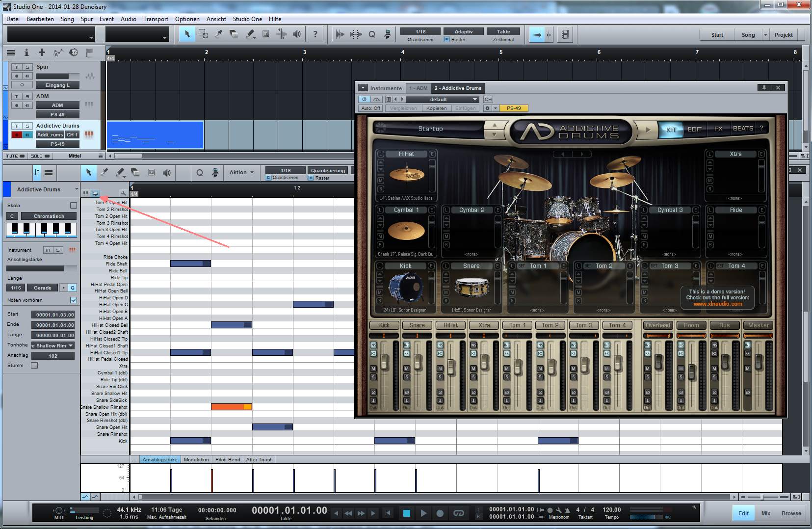Open the EDIT page in Addictive Drums

point(694,129)
